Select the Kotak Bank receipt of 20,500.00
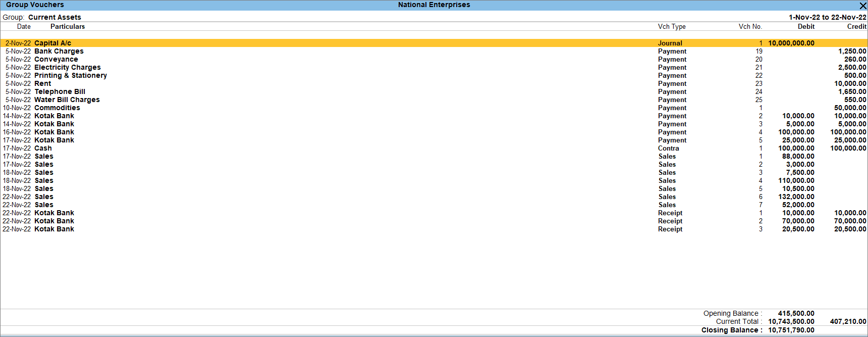 tap(434, 229)
